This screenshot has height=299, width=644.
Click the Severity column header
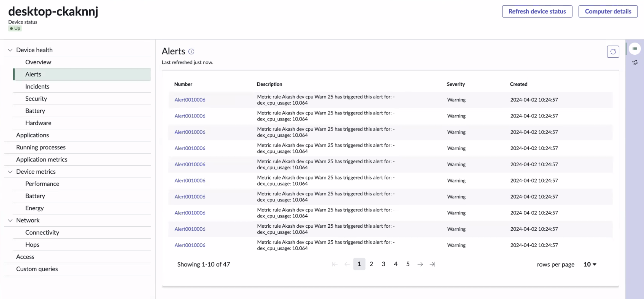point(456,84)
